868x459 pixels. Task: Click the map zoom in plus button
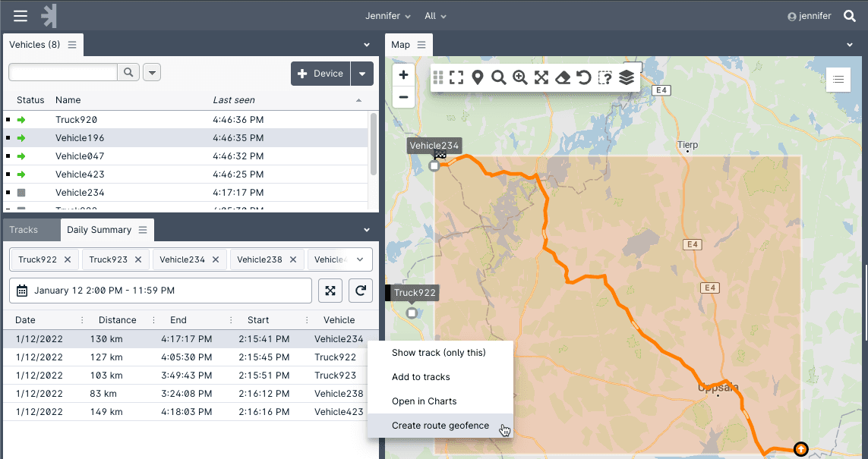pyautogui.click(x=403, y=75)
